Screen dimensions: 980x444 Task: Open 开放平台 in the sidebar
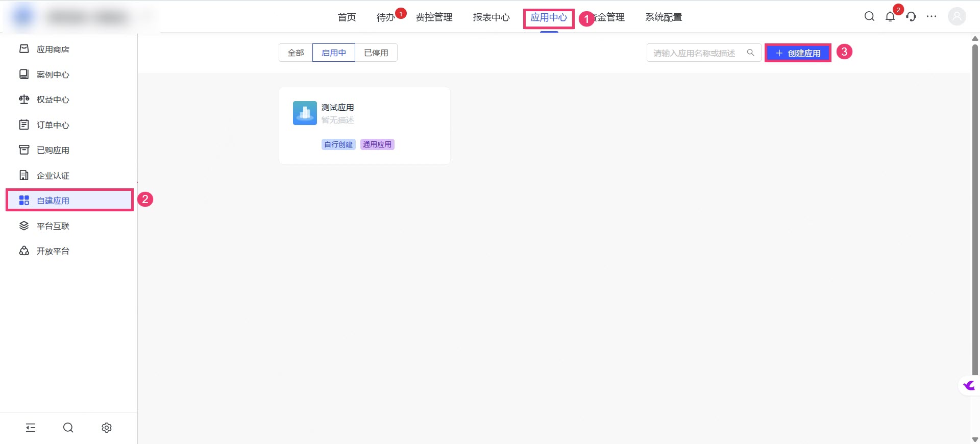point(53,251)
